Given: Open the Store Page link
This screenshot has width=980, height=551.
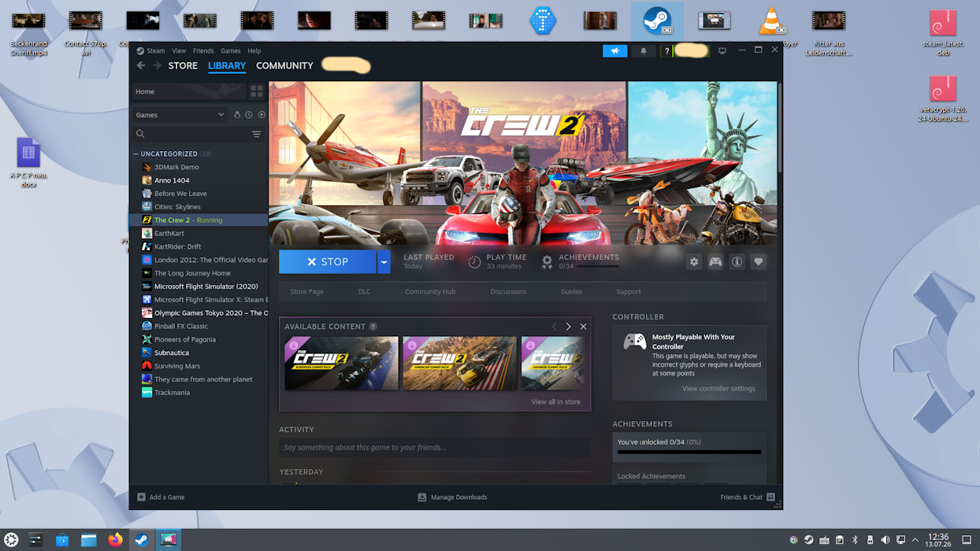Looking at the screenshot, I should coord(306,291).
